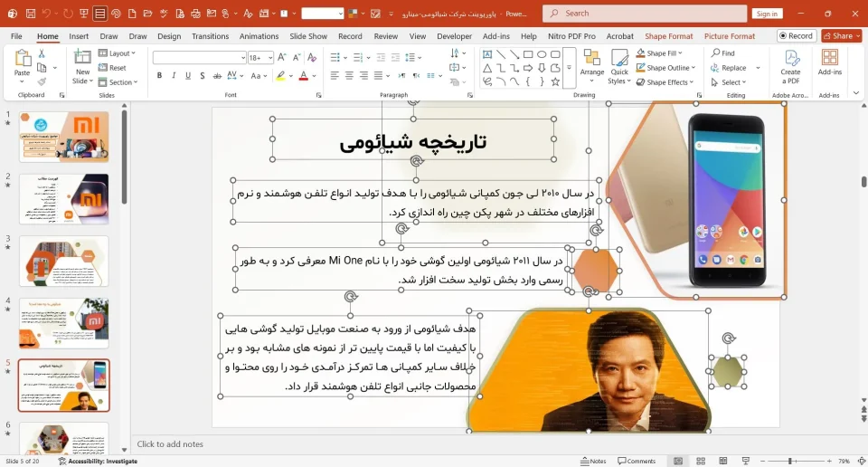Pick the rectangle shape from gallery
The height and width of the screenshot is (467, 868).
click(528, 54)
